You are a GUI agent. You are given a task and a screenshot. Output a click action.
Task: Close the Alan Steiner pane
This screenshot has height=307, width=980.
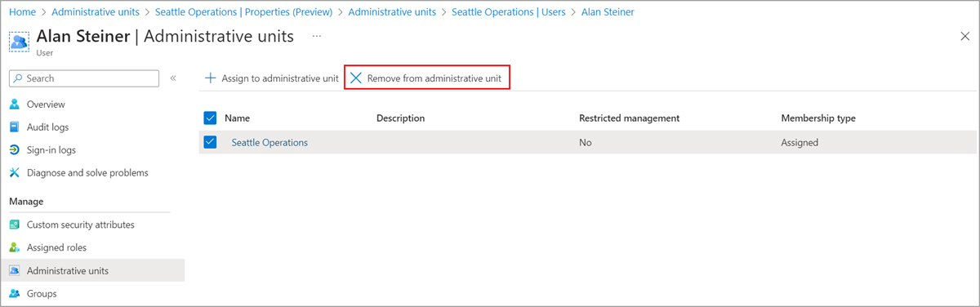[x=964, y=37]
